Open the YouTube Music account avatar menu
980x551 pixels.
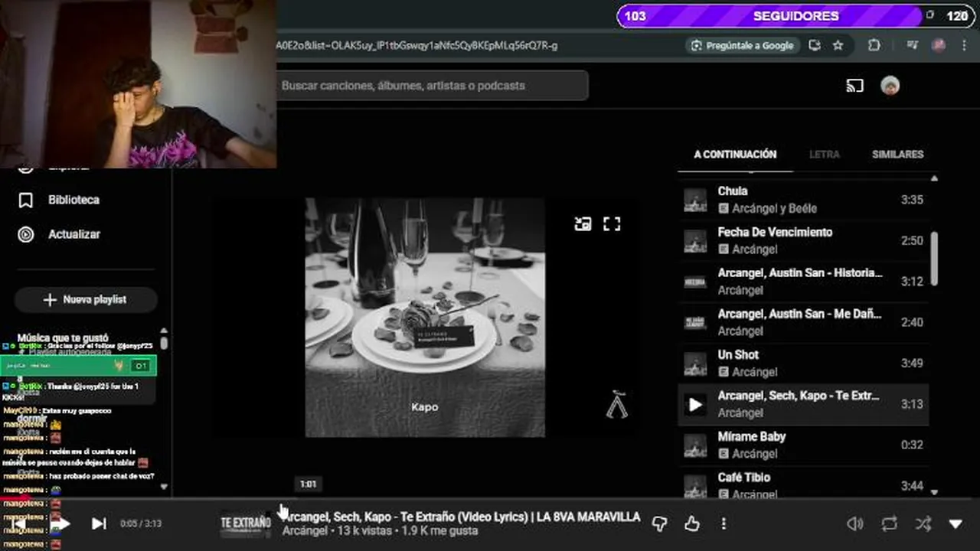click(890, 86)
